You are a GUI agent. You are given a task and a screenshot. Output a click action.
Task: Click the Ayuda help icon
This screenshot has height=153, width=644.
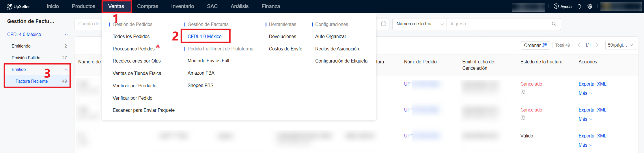(556, 6)
